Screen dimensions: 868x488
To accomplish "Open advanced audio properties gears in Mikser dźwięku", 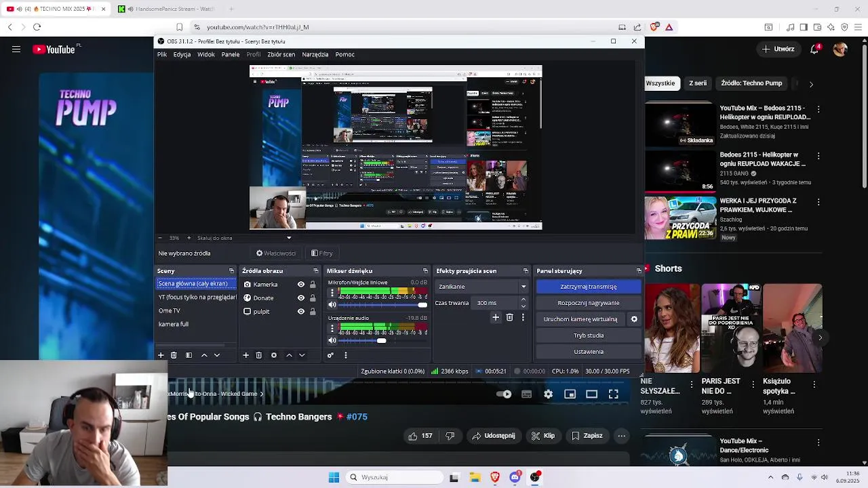I will (x=330, y=355).
